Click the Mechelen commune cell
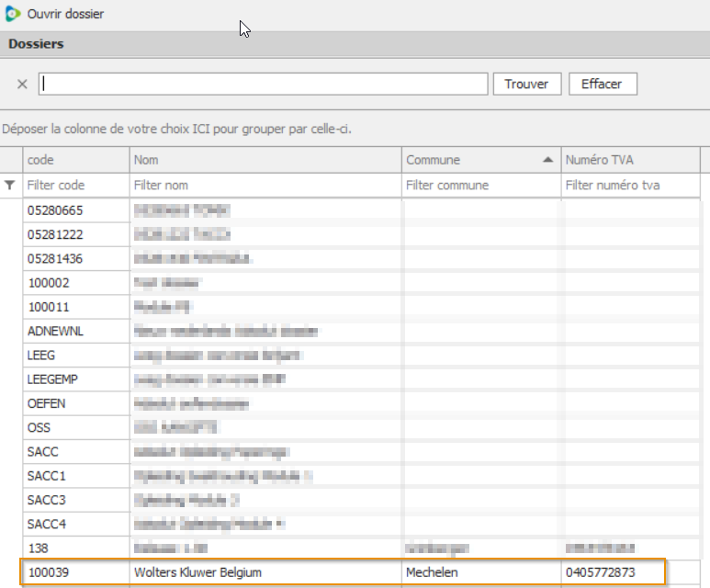 [x=481, y=572]
